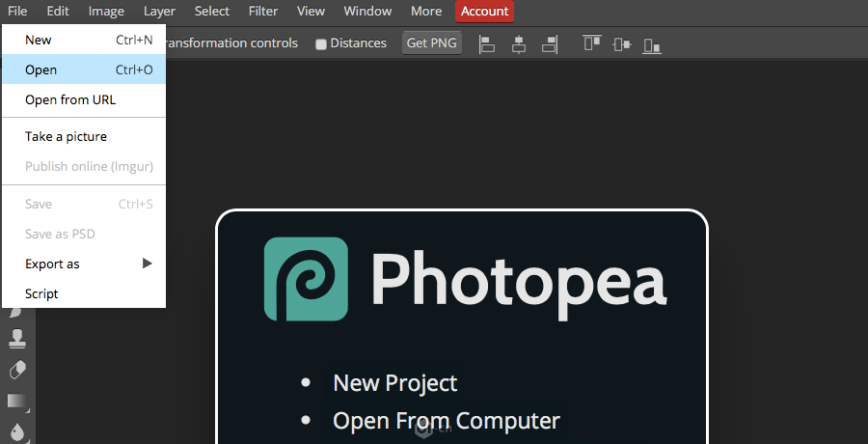Select the Eraser tool

[17, 370]
